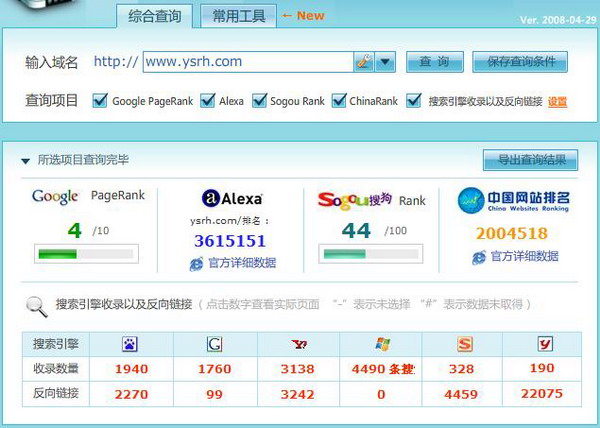Open Alexa 官方详细数据 link
Viewport: 600px width, 428px height.
(241, 263)
